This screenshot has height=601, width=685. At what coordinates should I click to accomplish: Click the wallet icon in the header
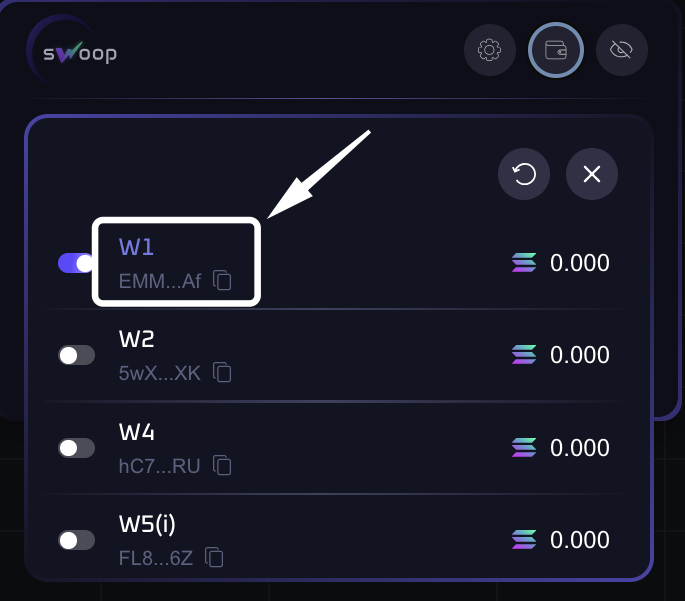(x=556, y=49)
